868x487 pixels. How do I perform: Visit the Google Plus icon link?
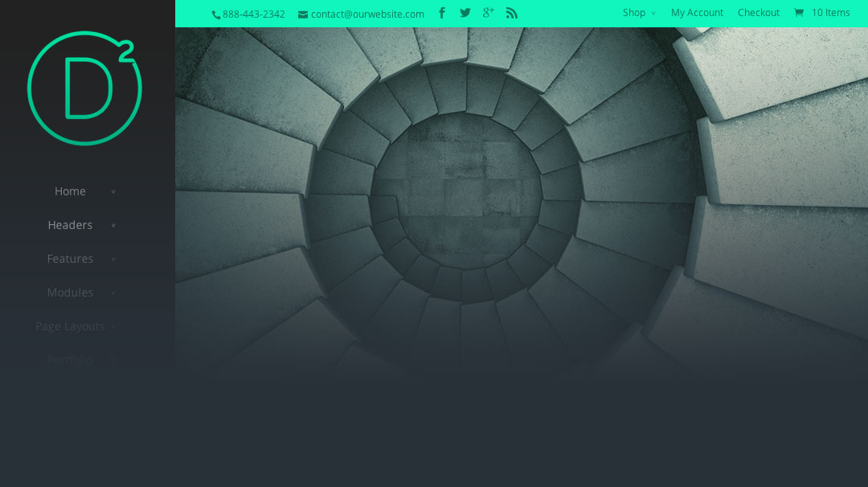488,13
